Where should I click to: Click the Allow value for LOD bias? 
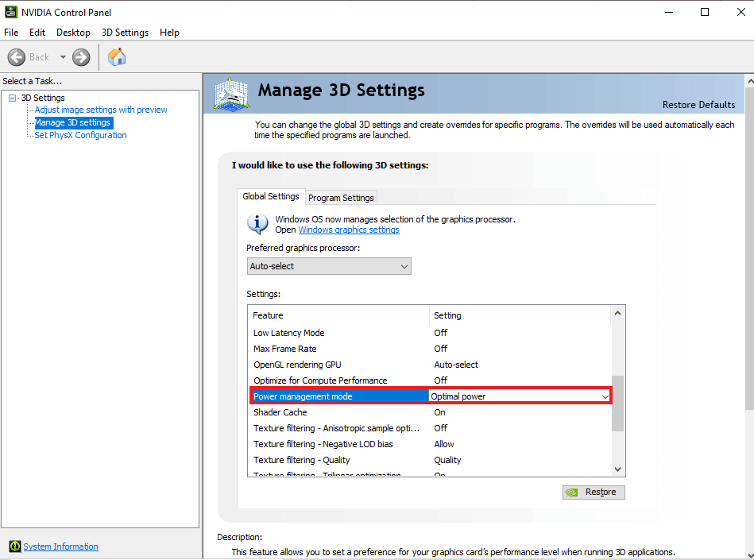click(x=444, y=444)
